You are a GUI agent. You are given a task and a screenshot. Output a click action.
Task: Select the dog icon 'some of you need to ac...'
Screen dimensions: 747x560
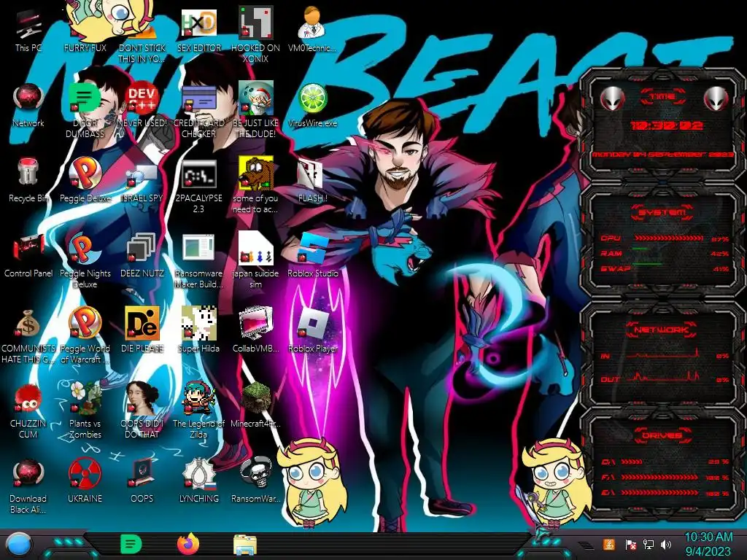[x=256, y=186]
